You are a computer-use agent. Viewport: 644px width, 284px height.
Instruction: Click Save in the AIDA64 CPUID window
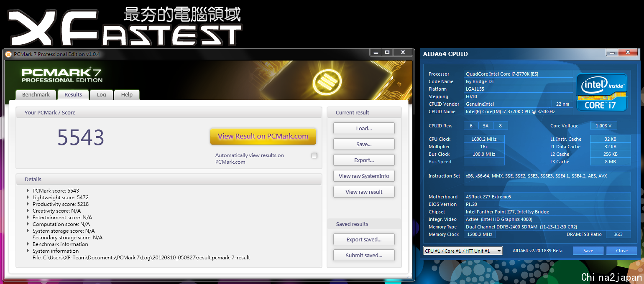(x=588, y=251)
